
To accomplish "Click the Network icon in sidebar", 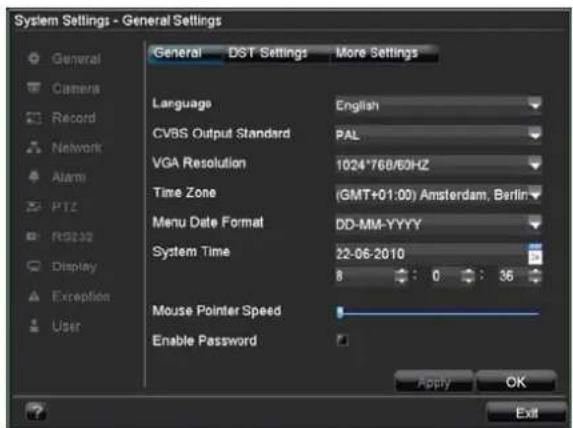I will (34, 147).
